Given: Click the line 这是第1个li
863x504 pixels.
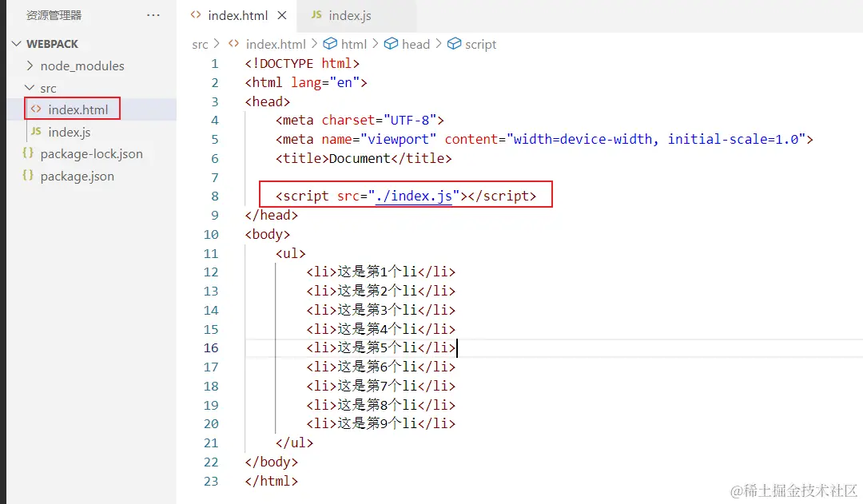Looking at the screenshot, I should point(381,272).
